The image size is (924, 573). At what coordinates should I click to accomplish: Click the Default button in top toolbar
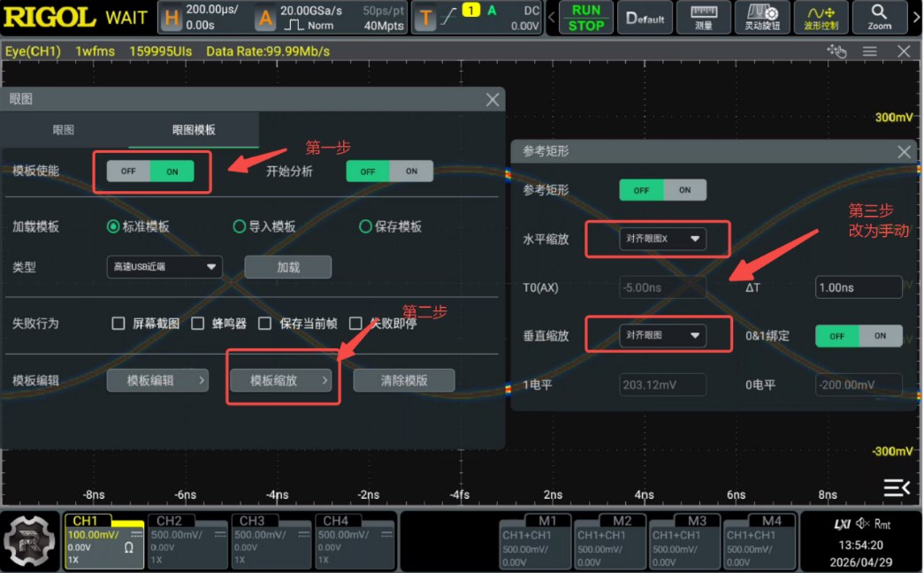coord(645,18)
